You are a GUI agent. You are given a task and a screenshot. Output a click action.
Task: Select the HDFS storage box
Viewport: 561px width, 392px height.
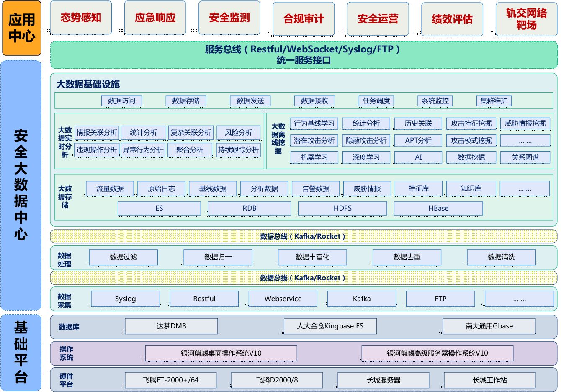click(x=342, y=208)
